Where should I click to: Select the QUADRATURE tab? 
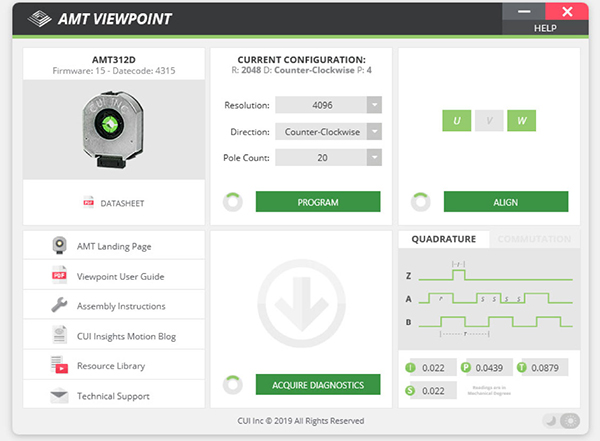click(x=444, y=239)
